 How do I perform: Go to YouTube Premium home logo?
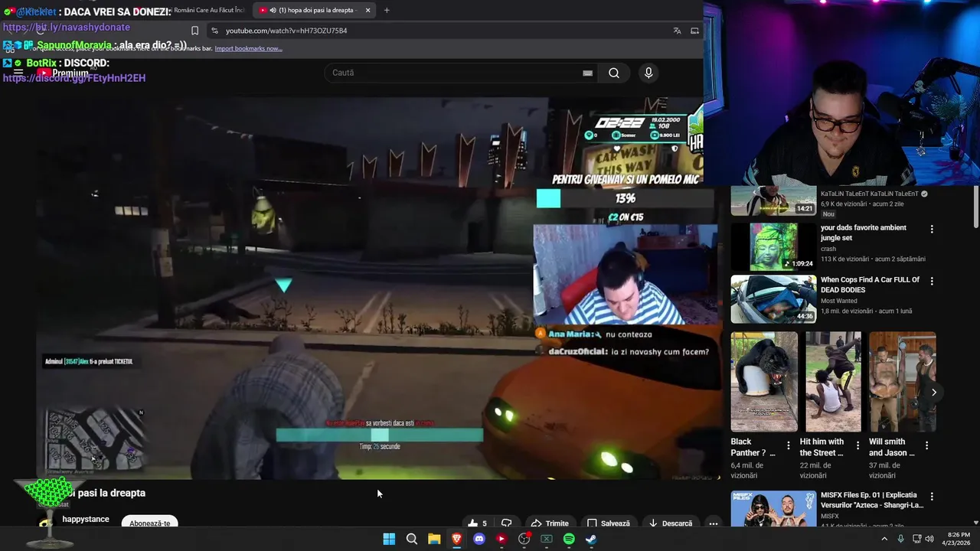63,73
